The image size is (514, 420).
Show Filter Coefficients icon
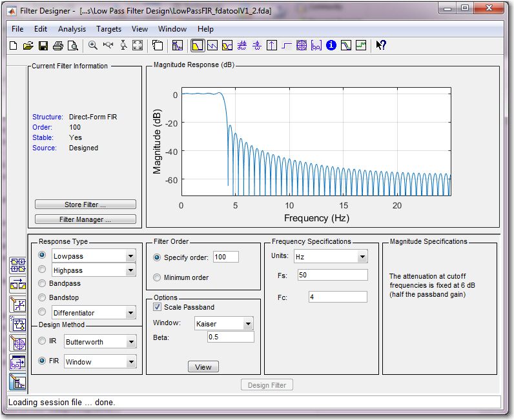click(x=316, y=45)
